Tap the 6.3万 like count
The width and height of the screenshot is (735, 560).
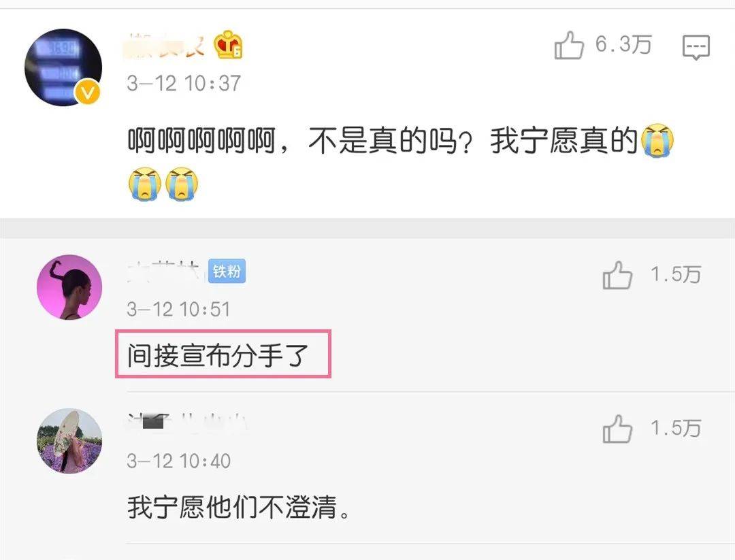pos(623,45)
